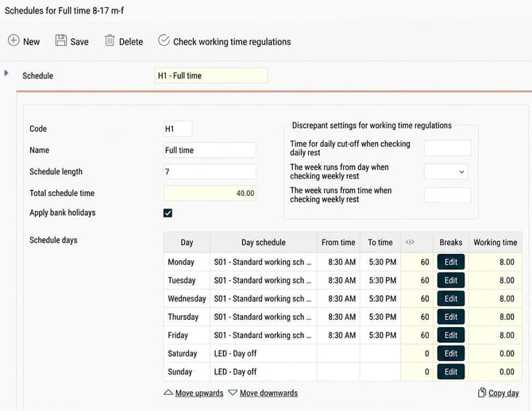The width and height of the screenshot is (532, 411).
Task: Click the Working time column header
Action: (x=495, y=242)
